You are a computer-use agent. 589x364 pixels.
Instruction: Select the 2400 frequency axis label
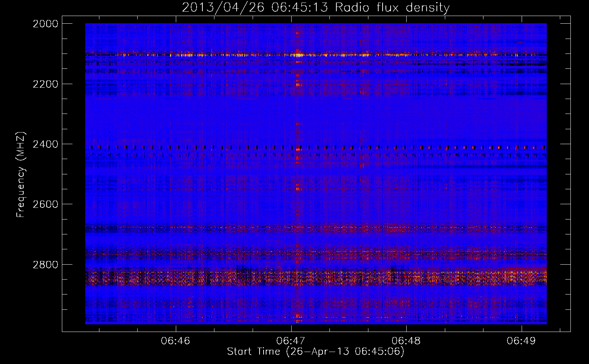click(x=46, y=144)
